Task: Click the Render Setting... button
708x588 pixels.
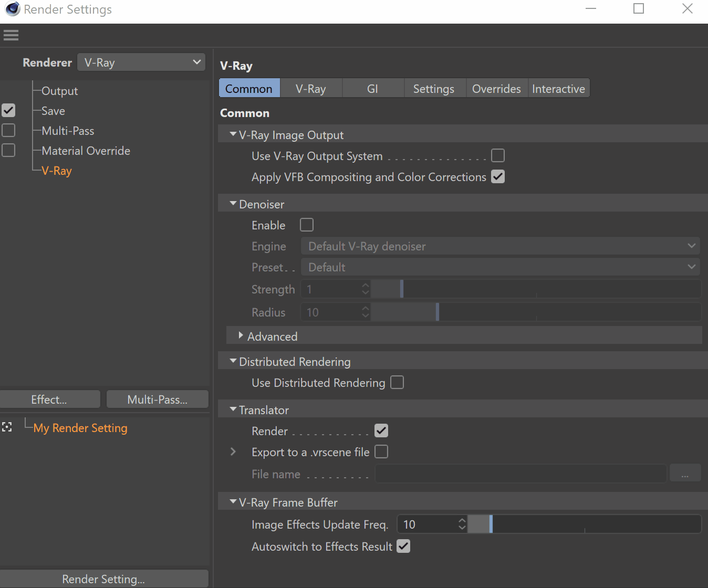Action: coord(103,579)
